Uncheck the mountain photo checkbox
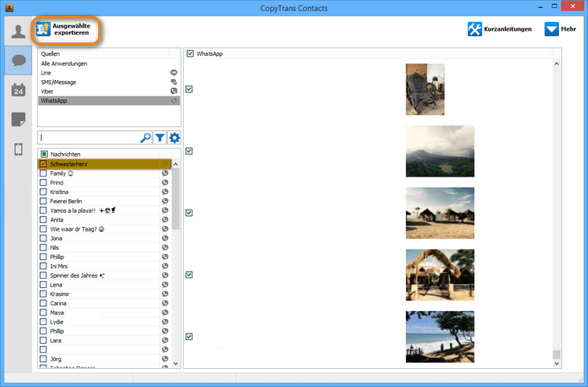The width and height of the screenshot is (588, 387). tap(189, 151)
